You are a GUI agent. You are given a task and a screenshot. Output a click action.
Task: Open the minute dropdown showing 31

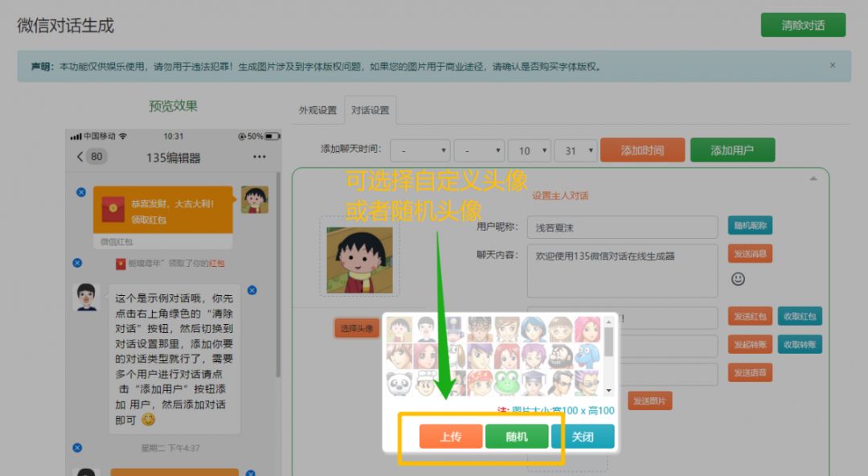[575, 150]
